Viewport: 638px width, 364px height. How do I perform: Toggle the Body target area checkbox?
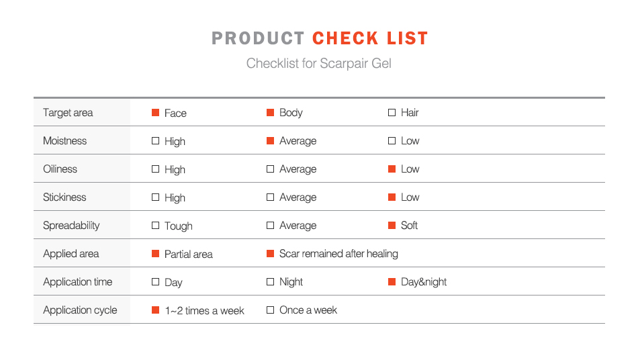pos(271,113)
